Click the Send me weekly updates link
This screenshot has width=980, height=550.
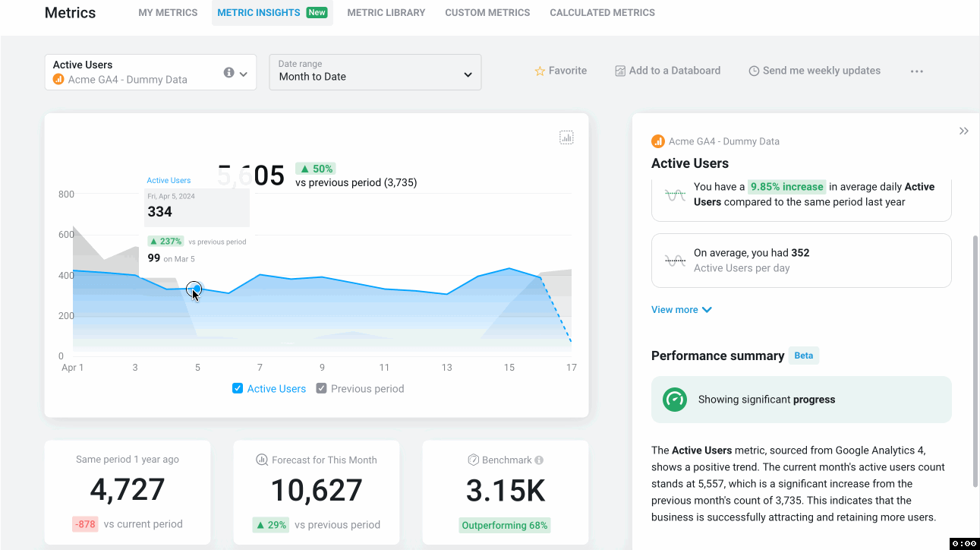[821, 71]
